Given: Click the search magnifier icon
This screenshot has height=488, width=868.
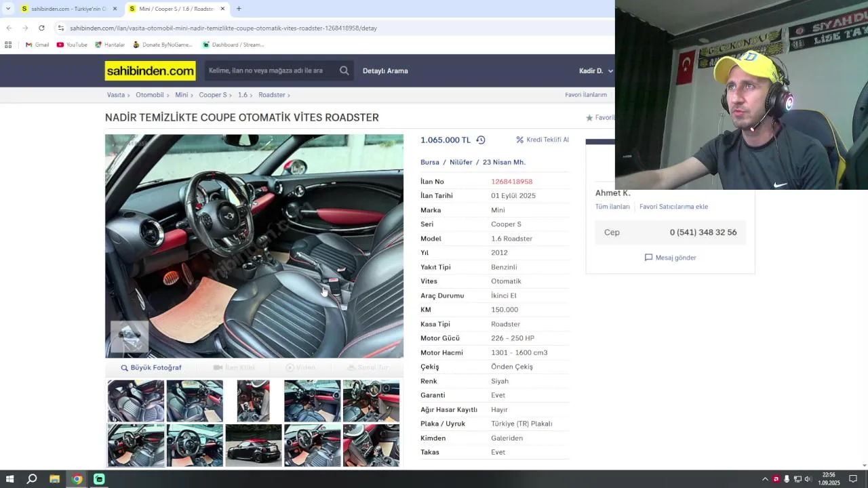Looking at the screenshot, I should coord(344,70).
